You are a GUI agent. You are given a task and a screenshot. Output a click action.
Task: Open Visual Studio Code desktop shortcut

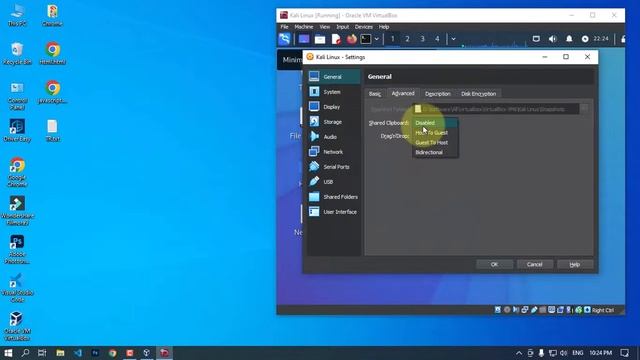click(x=17, y=287)
